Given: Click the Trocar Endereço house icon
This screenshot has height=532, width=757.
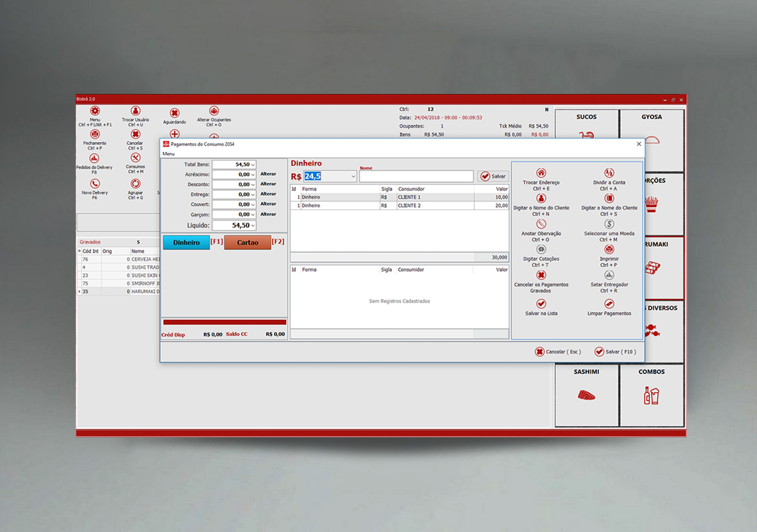Looking at the screenshot, I should click(x=541, y=173).
